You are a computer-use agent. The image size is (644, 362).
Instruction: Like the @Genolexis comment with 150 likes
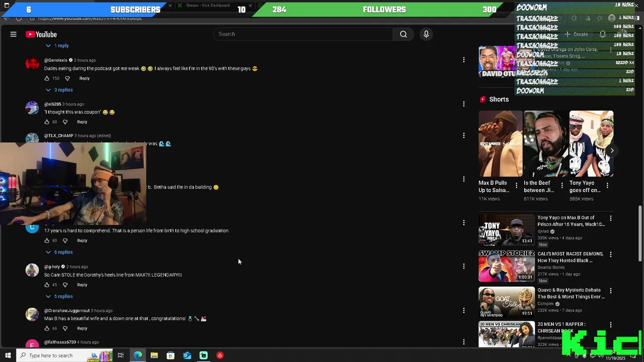(47, 78)
